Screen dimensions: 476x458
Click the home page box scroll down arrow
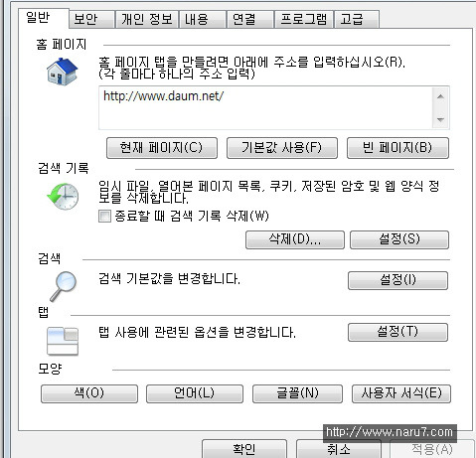tap(440, 119)
